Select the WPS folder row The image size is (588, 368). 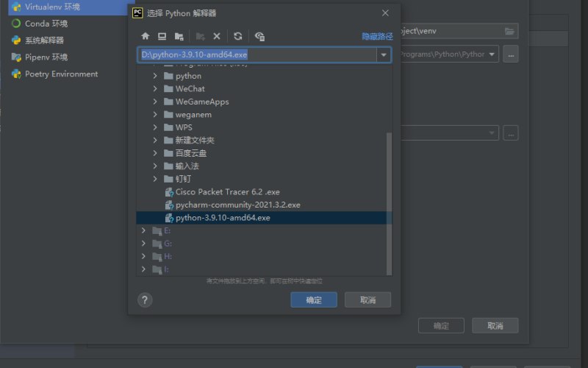262,127
